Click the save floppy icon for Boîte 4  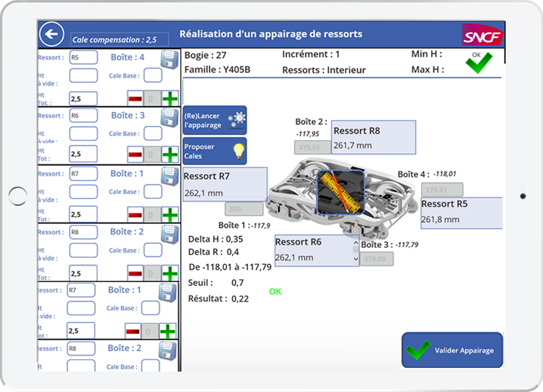[169, 59]
